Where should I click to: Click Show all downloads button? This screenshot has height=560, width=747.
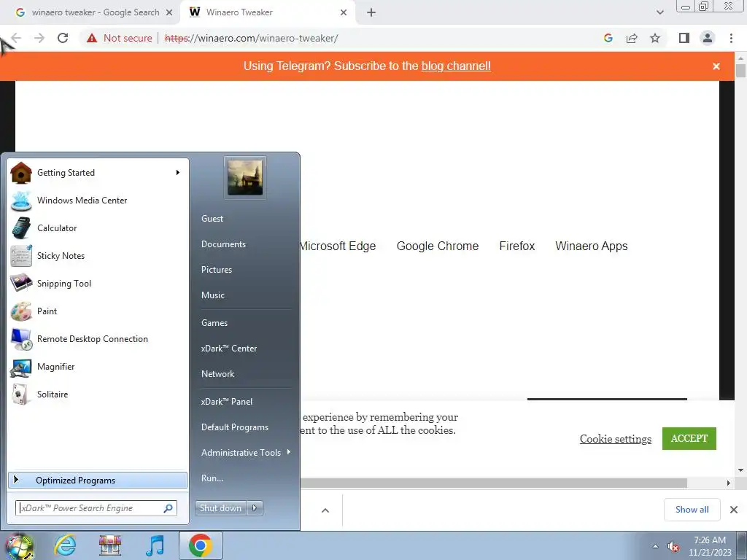tap(692, 510)
